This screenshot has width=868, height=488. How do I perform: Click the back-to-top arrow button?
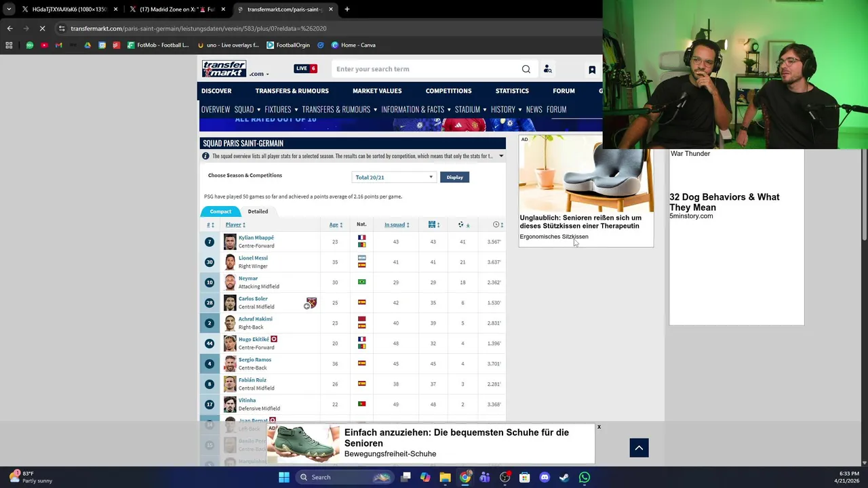pyautogui.click(x=639, y=447)
